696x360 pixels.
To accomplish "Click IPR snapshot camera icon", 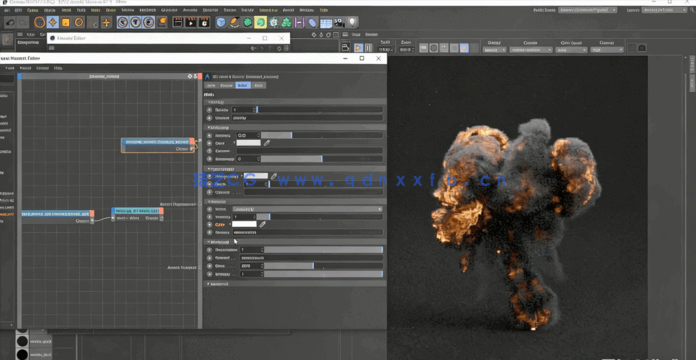I will 642,48.
